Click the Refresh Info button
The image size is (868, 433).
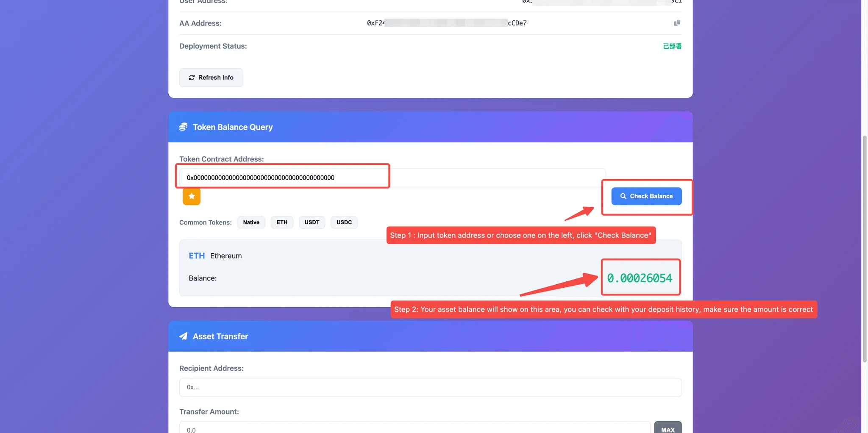pyautogui.click(x=211, y=78)
